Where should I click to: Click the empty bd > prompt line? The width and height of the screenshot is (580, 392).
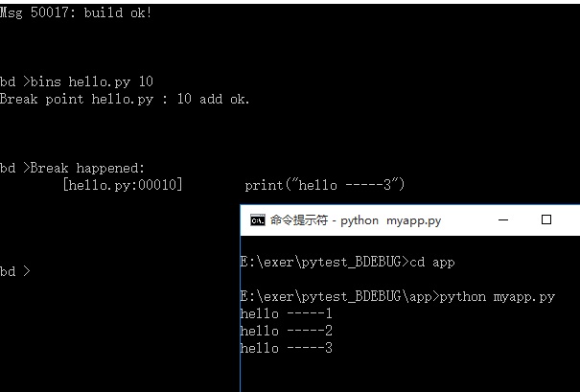coord(15,272)
